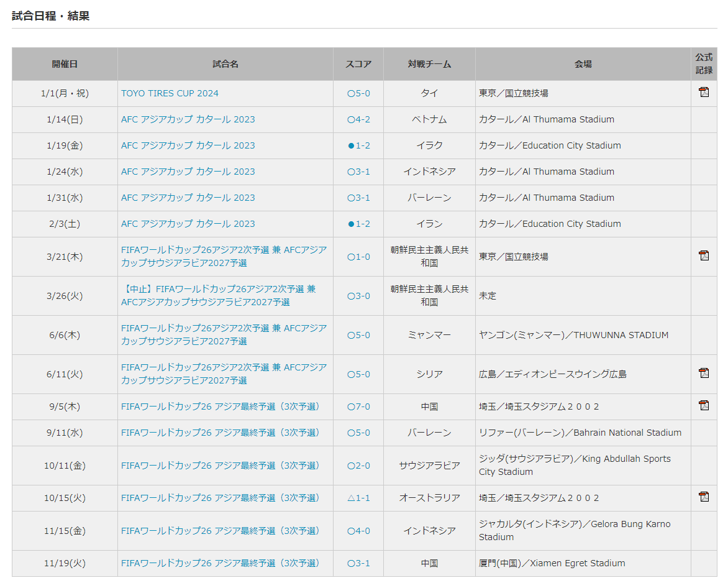Screen dimensions: 728x588
Task: Open World Cup qualifier link for 6/11 match
Action: point(224,374)
